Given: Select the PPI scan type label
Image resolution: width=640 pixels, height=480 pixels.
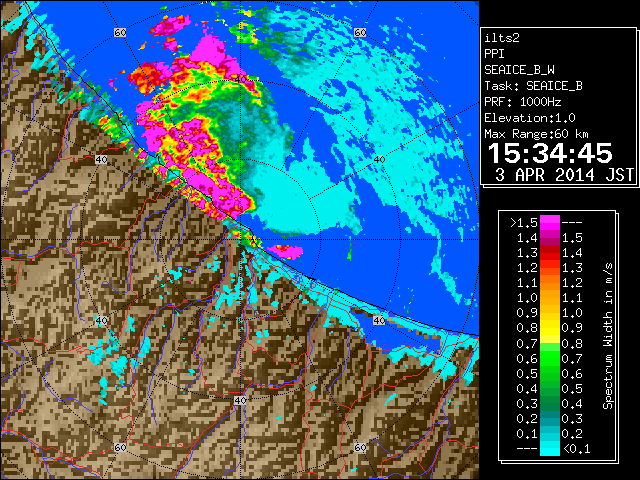Looking at the screenshot, I should (x=494, y=54).
